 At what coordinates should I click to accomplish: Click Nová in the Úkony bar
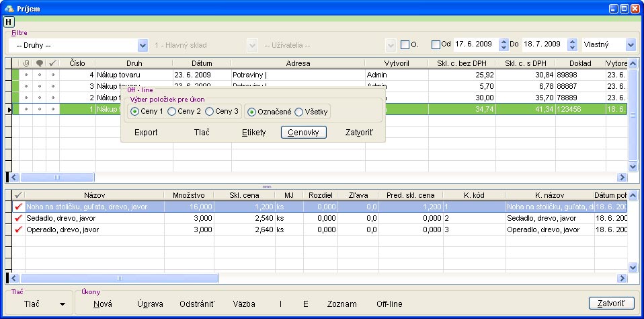click(x=103, y=304)
